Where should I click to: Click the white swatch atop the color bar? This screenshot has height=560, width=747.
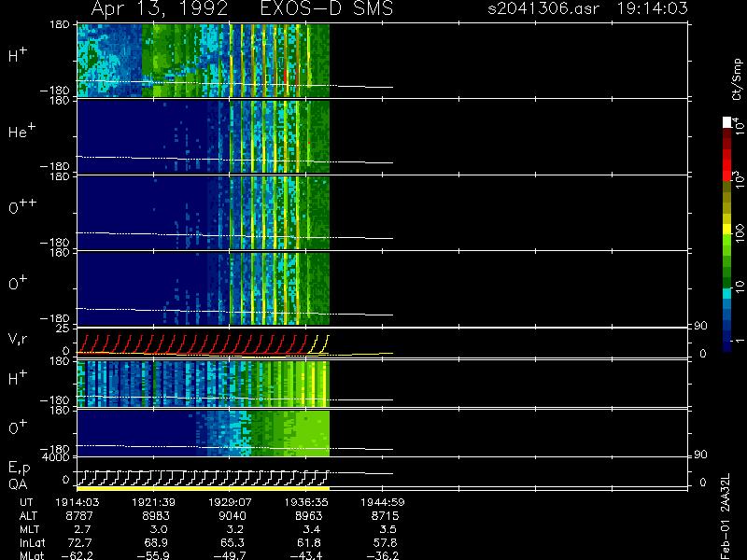click(727, 122)
